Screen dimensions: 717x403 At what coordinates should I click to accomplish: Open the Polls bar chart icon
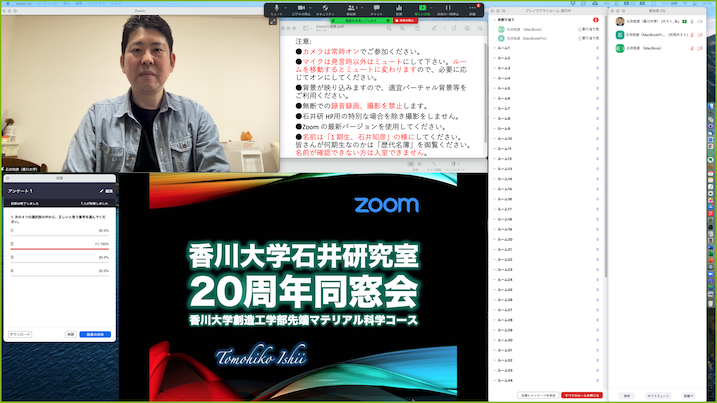[x=399, y=9]
